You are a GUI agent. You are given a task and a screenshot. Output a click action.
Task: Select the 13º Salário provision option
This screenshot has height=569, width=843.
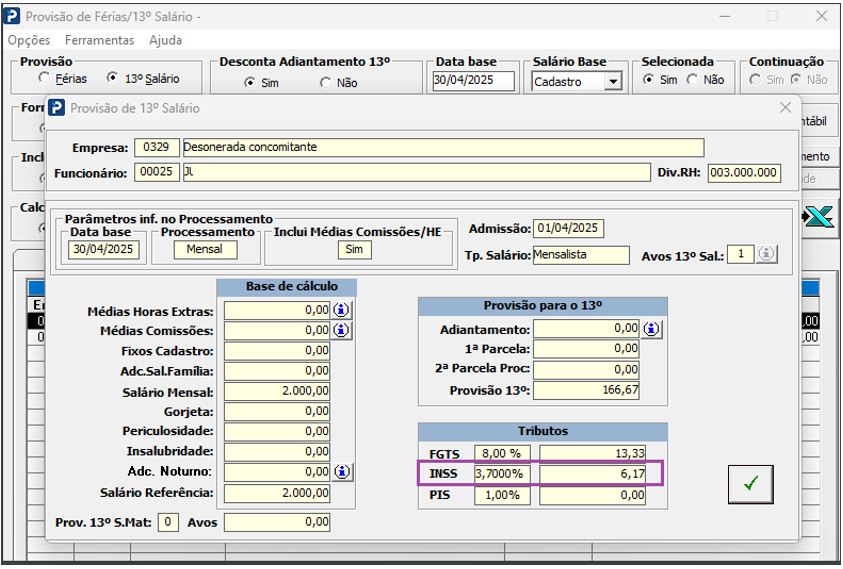112,79
